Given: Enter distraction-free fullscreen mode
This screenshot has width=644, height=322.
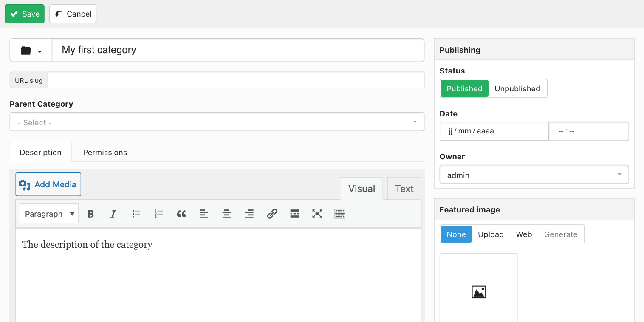Looking at the screenshot, I should [317, 214].
